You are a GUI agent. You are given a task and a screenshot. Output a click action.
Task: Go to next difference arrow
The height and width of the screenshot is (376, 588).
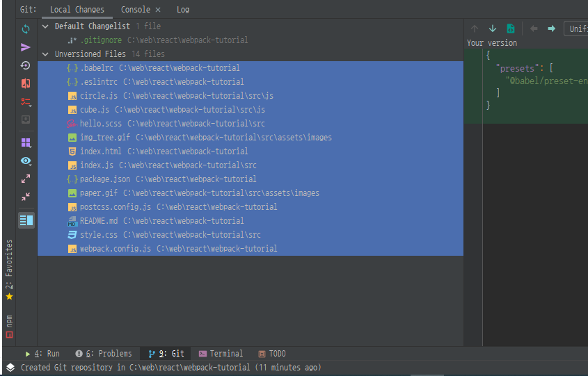[493, 28]
